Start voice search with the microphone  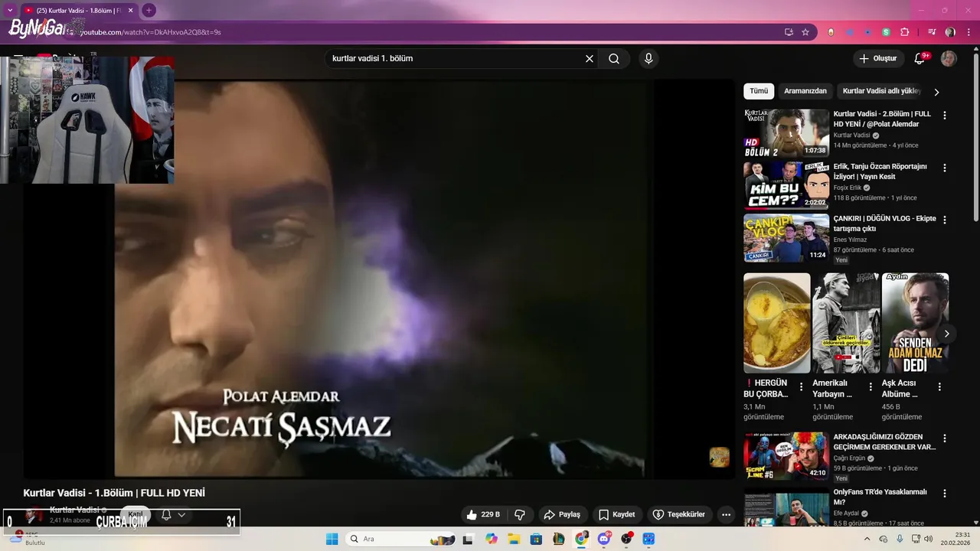(648, 59)
